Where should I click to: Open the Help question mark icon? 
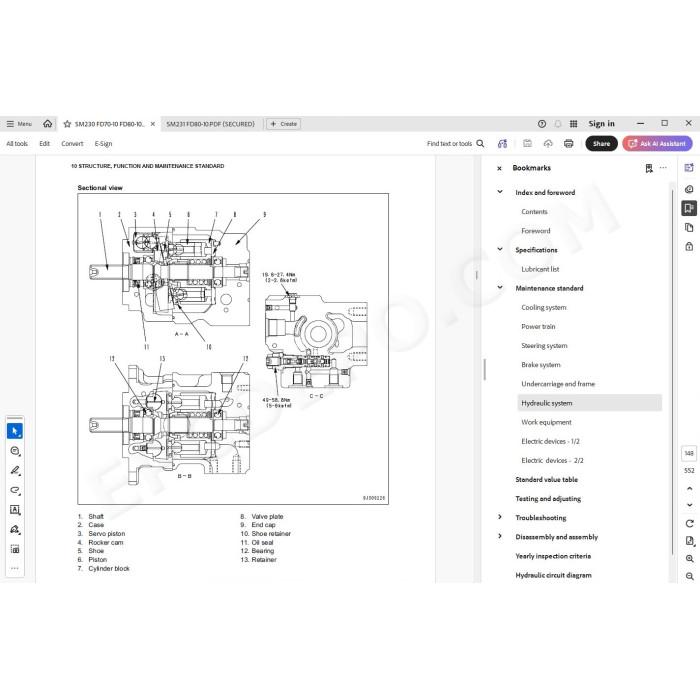click(542, 124)
